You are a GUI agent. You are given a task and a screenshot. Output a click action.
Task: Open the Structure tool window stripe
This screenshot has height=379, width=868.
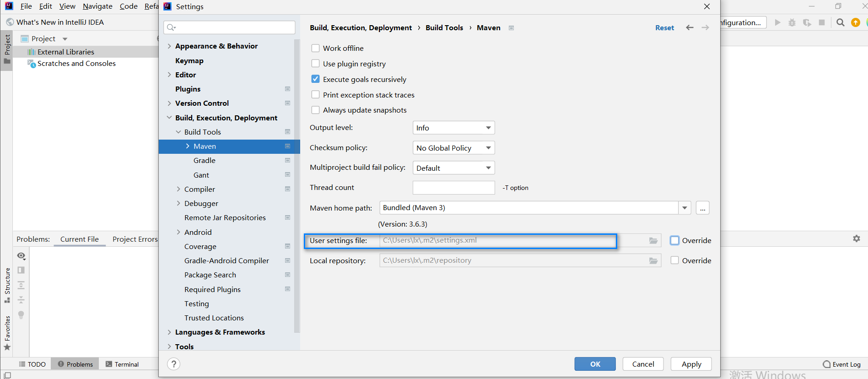click(x=7, y=285)
